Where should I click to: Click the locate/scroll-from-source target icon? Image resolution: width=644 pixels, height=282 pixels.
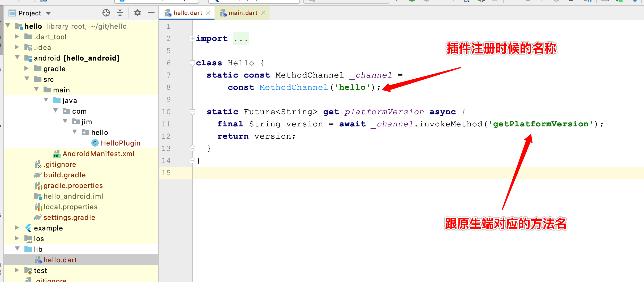(x=106, y=13)
